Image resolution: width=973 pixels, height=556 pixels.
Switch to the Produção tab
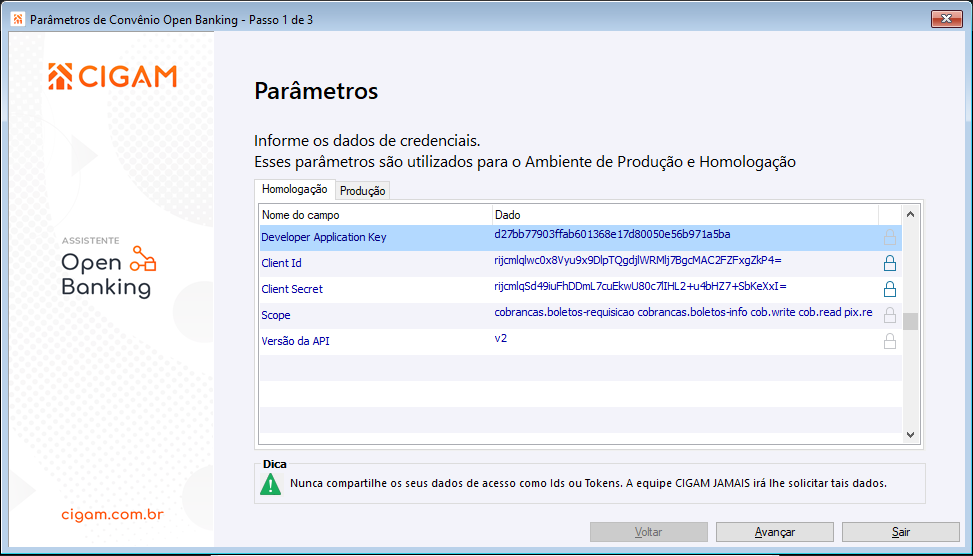[x=362, y=191]
